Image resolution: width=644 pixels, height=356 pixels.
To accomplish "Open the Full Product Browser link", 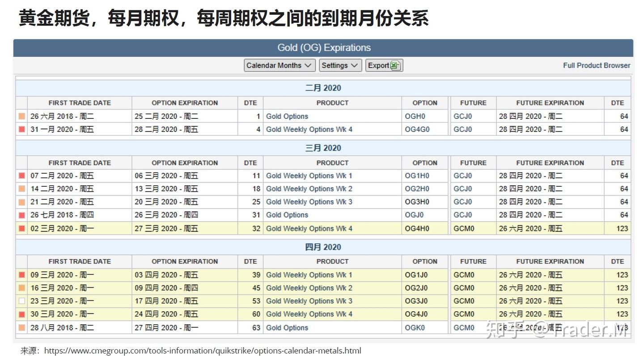I will (597, 65).
